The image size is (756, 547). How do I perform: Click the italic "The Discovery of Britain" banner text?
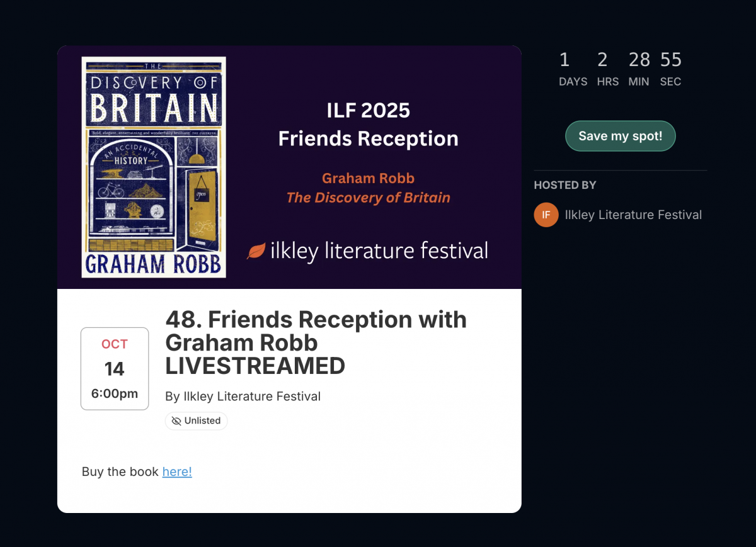369,198
